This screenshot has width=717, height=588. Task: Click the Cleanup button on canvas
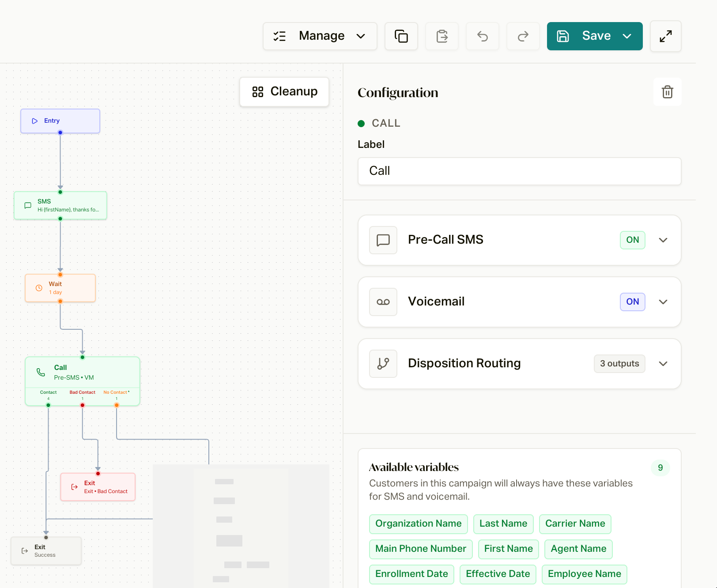tap(284, 92)
